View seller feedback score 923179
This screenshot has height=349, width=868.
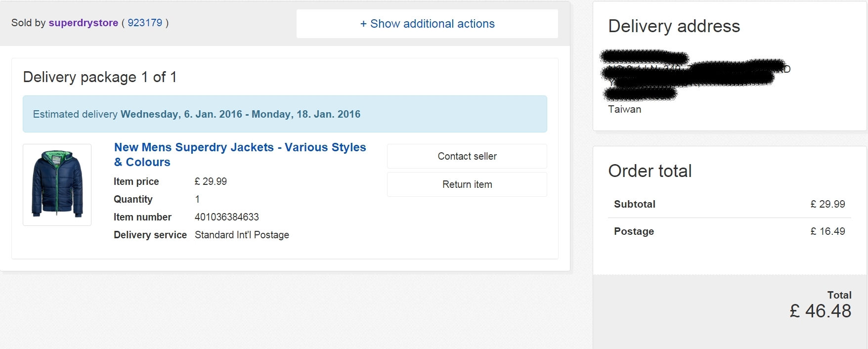click(x=145, y=23)
